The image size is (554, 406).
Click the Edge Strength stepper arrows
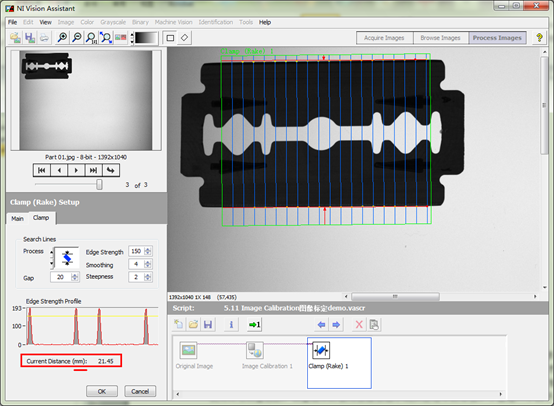148,251
